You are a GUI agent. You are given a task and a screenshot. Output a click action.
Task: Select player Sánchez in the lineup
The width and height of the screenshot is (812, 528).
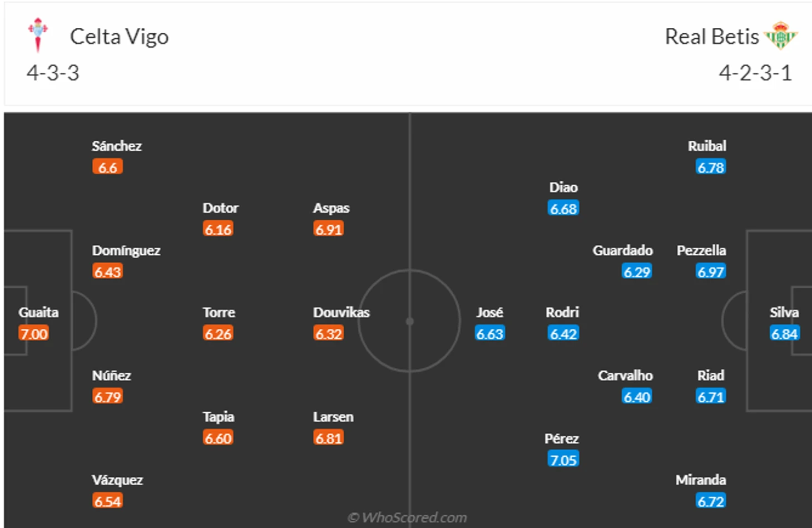117,146
